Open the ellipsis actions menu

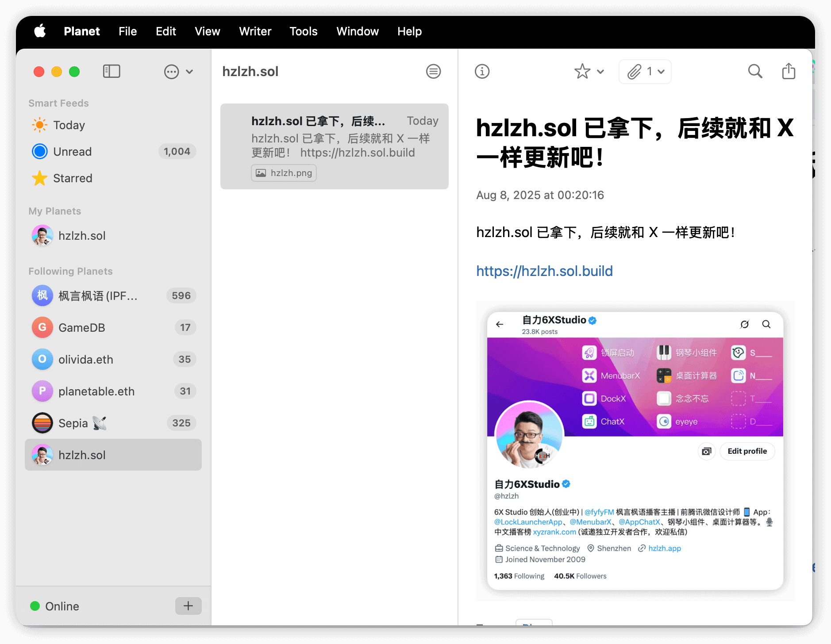click(x=172, y=72)
